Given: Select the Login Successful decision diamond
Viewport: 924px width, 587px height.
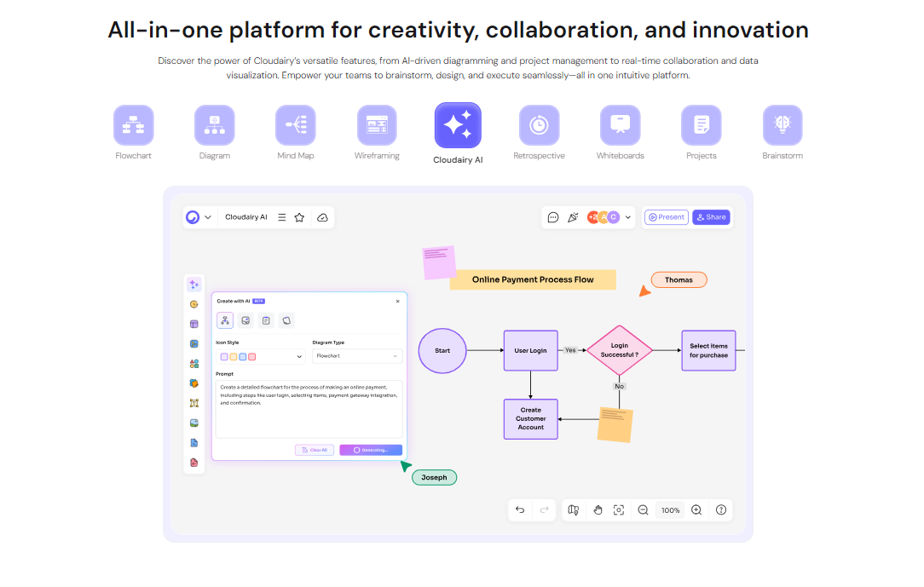Looking at the screenshot, I should click(x=620, y=350).
